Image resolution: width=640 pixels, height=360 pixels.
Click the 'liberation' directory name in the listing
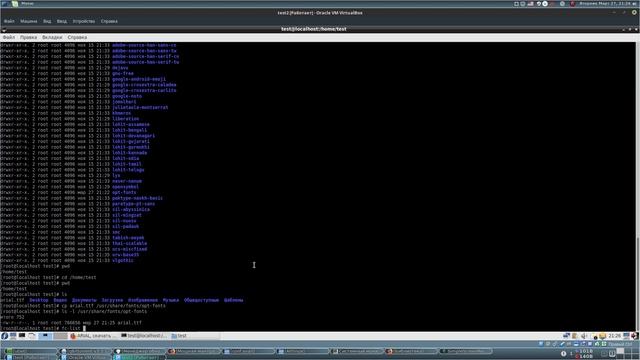126,119
